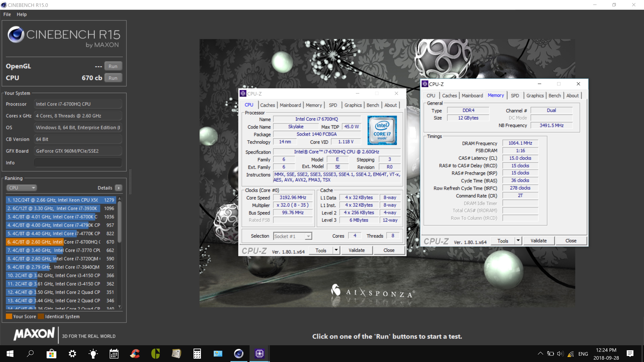Open SPD tab in Memory CPU-Z window
The height and width of the screenshot is (362, 644).
pos(515,96)
